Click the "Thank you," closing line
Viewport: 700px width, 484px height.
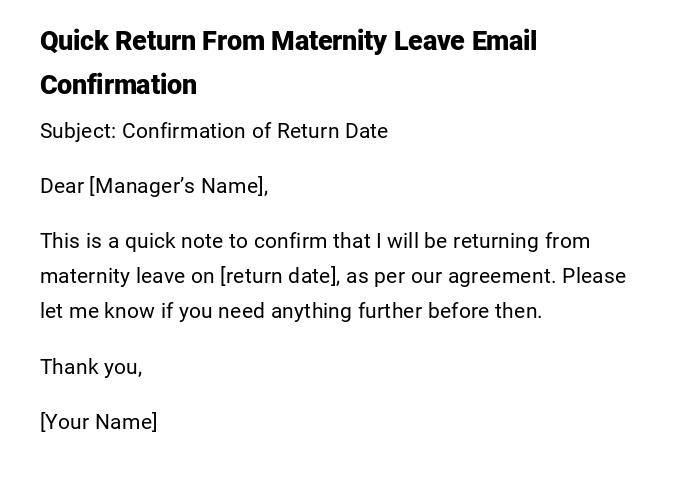(x=91, y=367)
